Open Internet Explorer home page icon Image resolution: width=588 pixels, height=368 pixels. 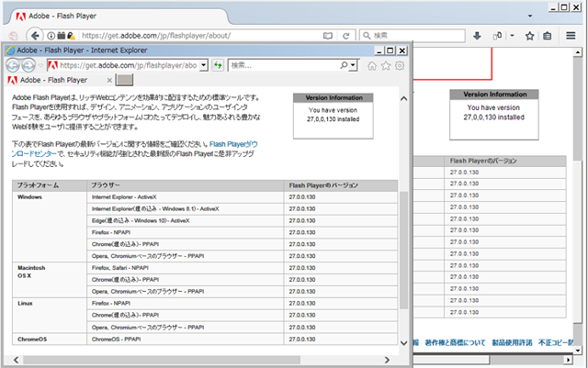click(x=371, y=66)
